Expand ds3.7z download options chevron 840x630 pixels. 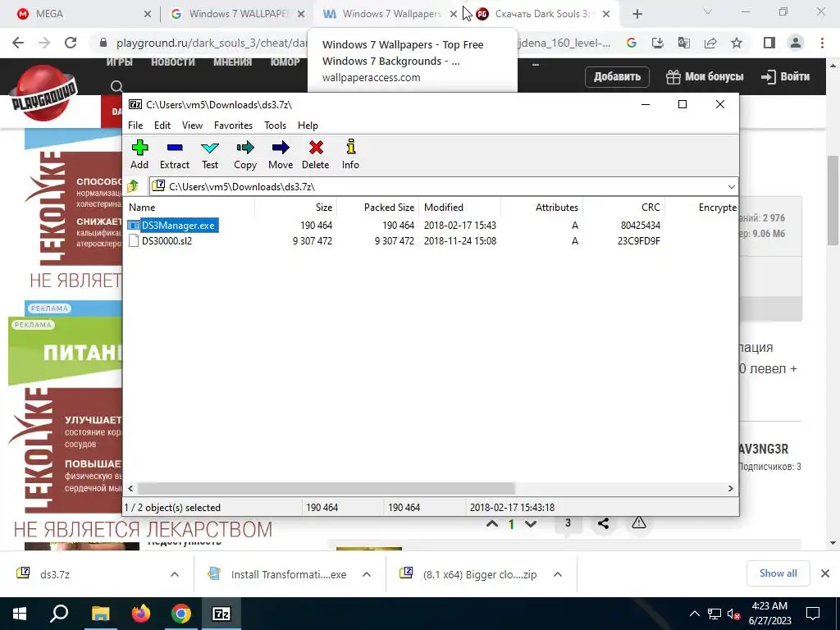click(x=175, y=574)
